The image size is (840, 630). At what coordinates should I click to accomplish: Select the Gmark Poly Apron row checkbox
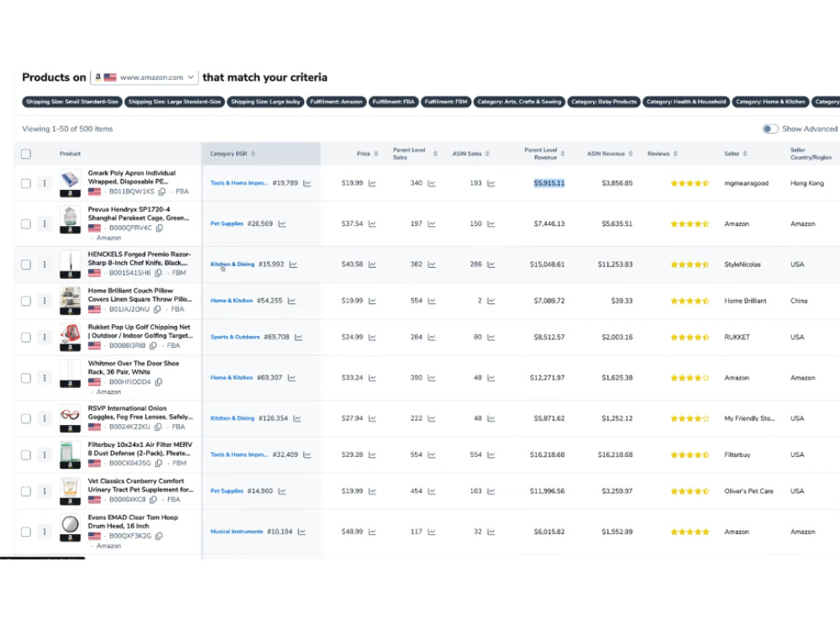coord(26,183)
